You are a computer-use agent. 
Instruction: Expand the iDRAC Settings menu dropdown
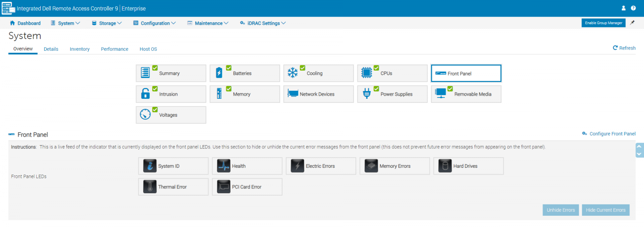(x=263, y=23)
